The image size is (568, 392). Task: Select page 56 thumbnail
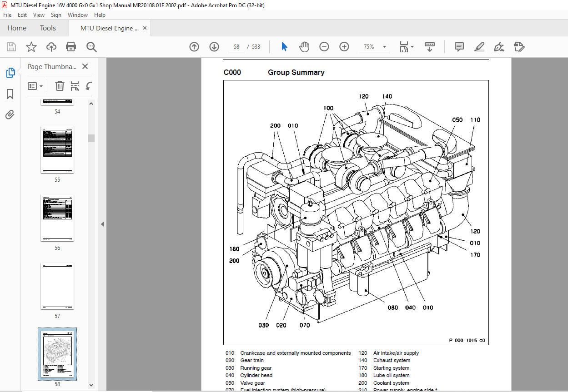(x=57, y=218)
